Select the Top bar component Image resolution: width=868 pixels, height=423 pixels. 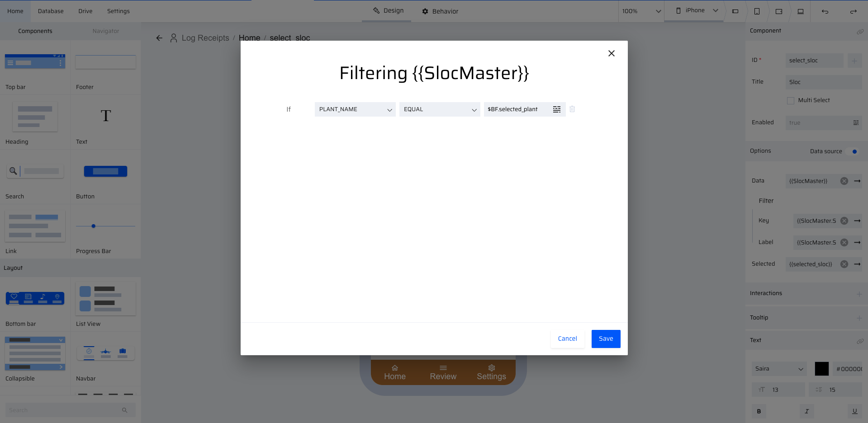pyautogui.click(x=35, y=68)
